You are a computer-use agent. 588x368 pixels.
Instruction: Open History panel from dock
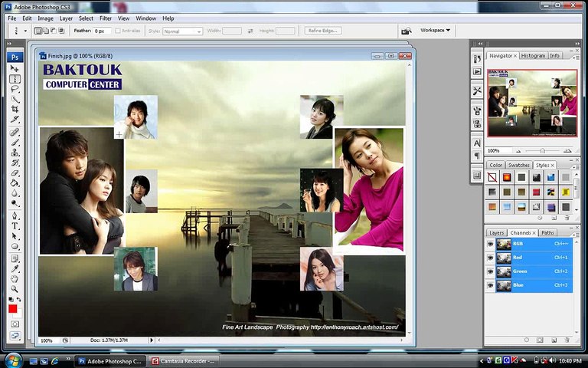tap(477, 59)
